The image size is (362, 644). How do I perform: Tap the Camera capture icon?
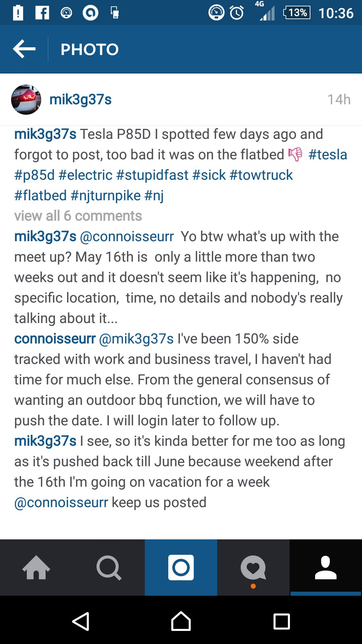tap(181, 568)
